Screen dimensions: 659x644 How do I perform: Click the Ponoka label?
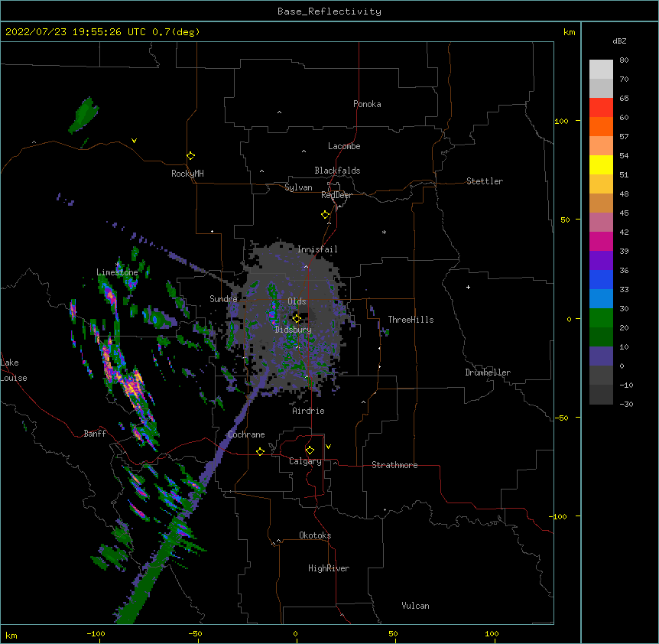[367, 104]
